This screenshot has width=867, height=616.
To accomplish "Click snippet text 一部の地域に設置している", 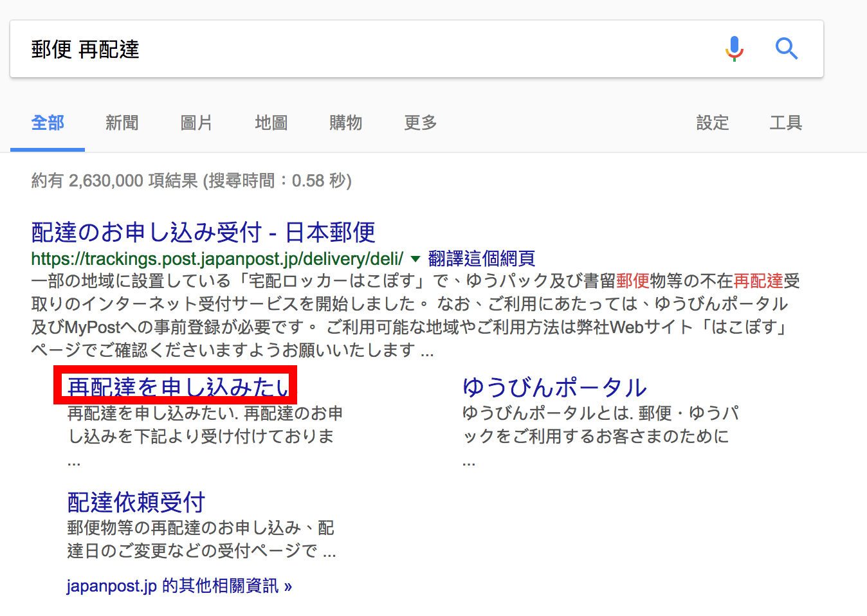I will 131,281.
